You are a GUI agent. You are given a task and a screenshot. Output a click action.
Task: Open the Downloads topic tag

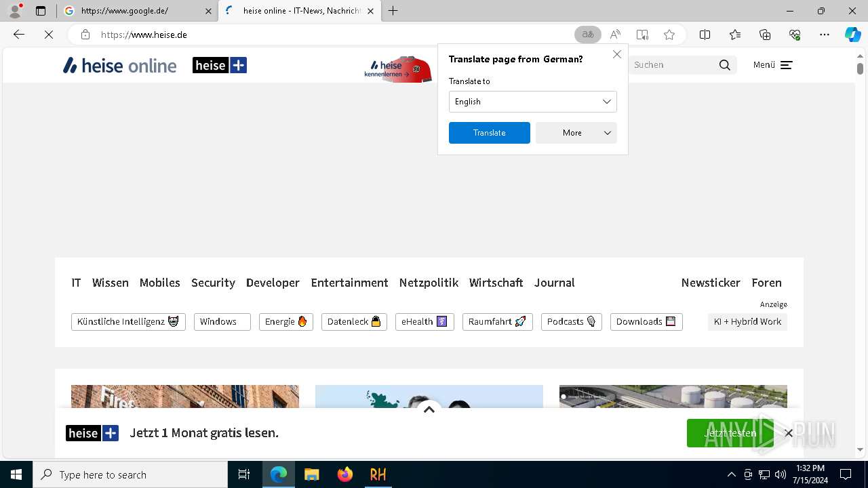[646, 322]
